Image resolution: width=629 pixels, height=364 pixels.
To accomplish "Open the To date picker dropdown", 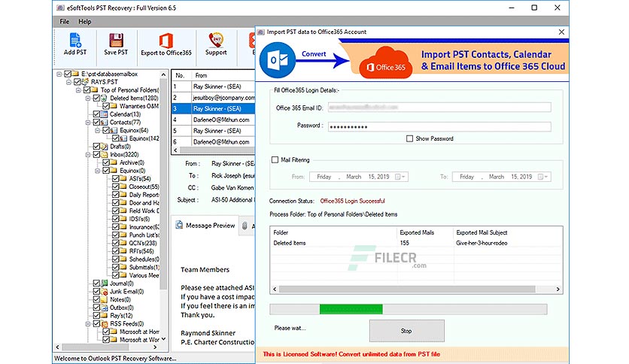I will tap(543, 177).
